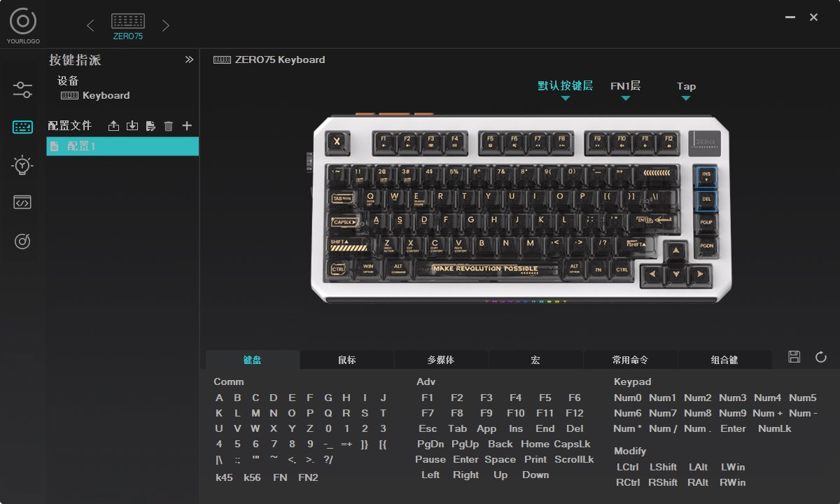The height and width of the screenshot is (504, 840).
Task: Click the DEL key on keyboard image
Action: [706, 199]
